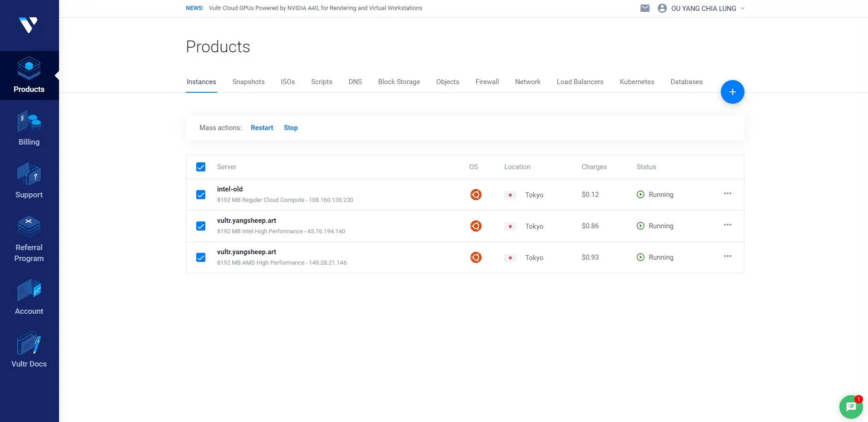This screenshot has height=422, width=868.
Task: Click Running status icon for intel-old
Action: tap(640, 195)
